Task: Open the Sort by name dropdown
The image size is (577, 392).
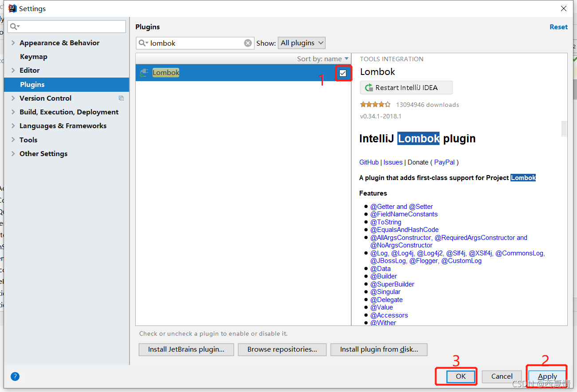Action: tap(323, 59)
